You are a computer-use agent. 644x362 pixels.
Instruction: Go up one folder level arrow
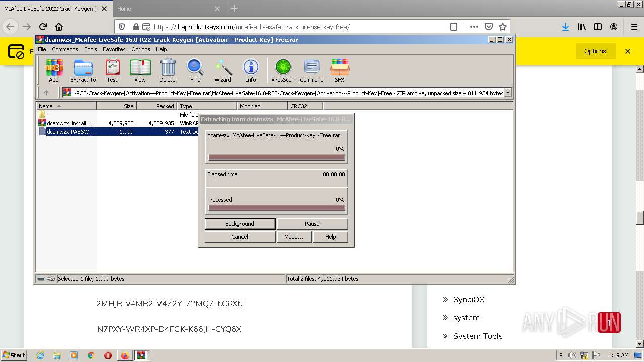(x=46, y=93)
